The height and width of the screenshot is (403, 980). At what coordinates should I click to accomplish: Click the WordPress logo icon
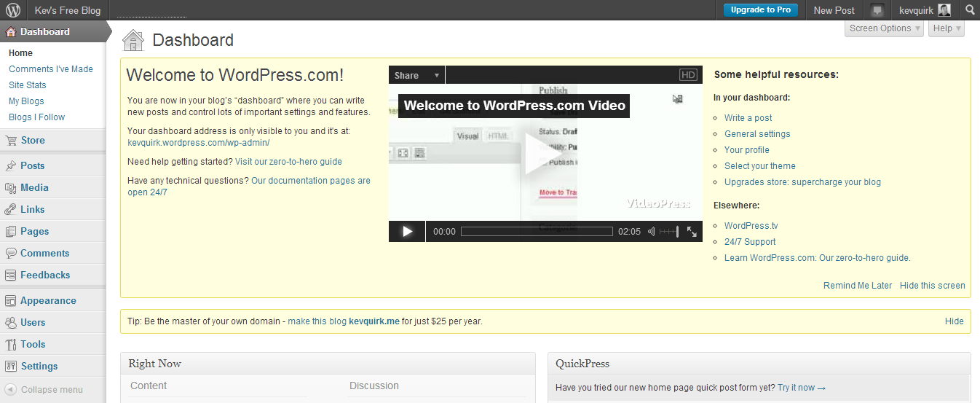click(x=13, y=10)
